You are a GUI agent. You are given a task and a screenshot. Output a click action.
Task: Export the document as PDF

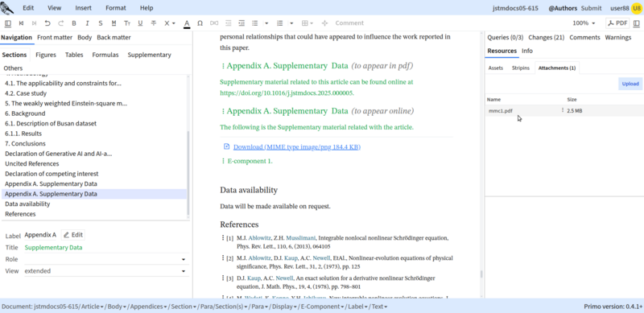[617, 23]
